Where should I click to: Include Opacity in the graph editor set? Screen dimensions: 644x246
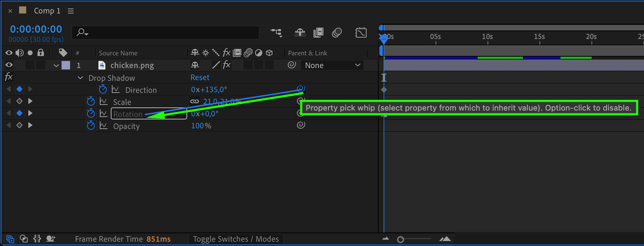click(x=103, y=125)
